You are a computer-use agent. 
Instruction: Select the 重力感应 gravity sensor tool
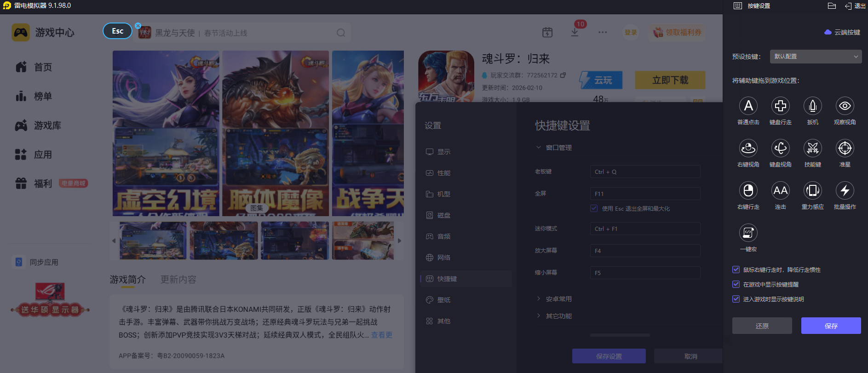[x=813, y=191]
